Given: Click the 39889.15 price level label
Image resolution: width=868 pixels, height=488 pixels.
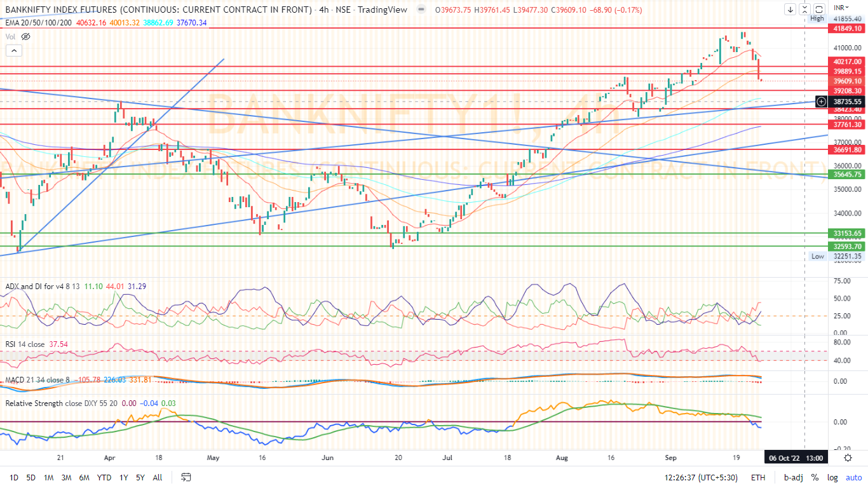Looking at the screenshot, I should (x=848, y=71).
